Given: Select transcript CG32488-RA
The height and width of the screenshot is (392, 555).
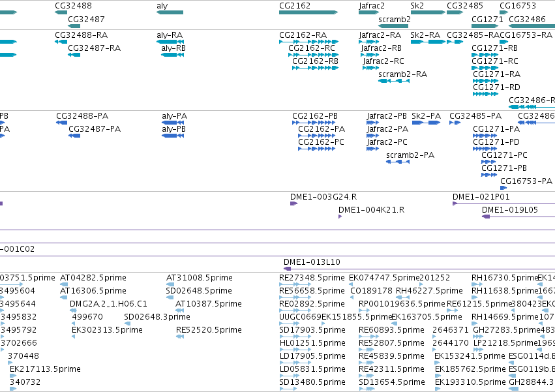Looking at the screenshot, I should 61,42.
